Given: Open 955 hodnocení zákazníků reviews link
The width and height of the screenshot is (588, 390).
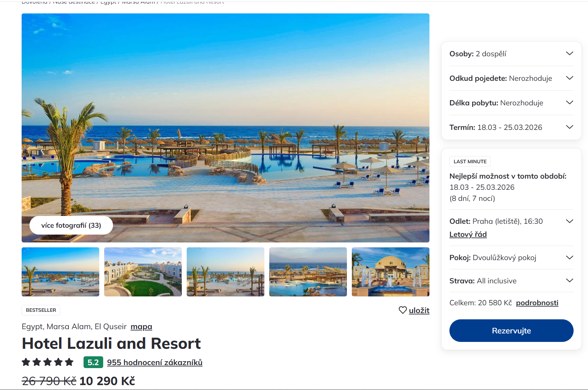Looking at the screenshot, I should pyautogui.click(x=155, y=362).
